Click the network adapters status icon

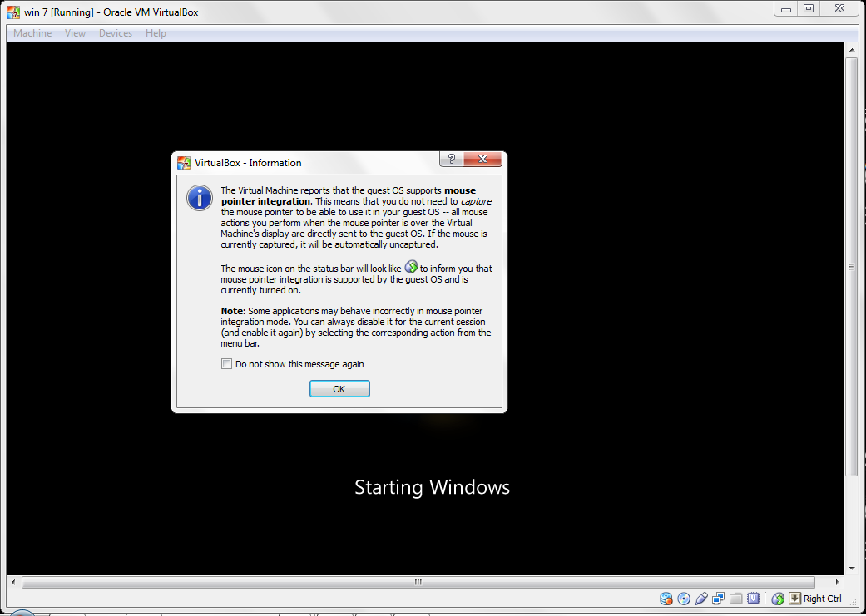coord(719,599)
